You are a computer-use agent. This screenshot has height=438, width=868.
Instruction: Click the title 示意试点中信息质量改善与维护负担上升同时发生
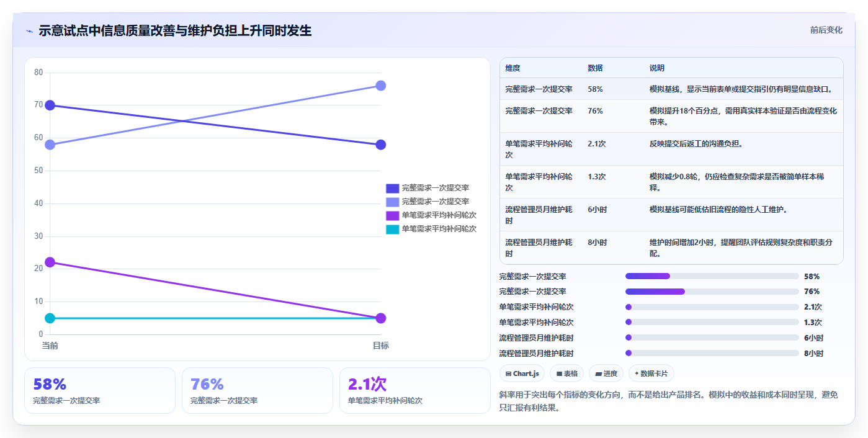(175, 30)
